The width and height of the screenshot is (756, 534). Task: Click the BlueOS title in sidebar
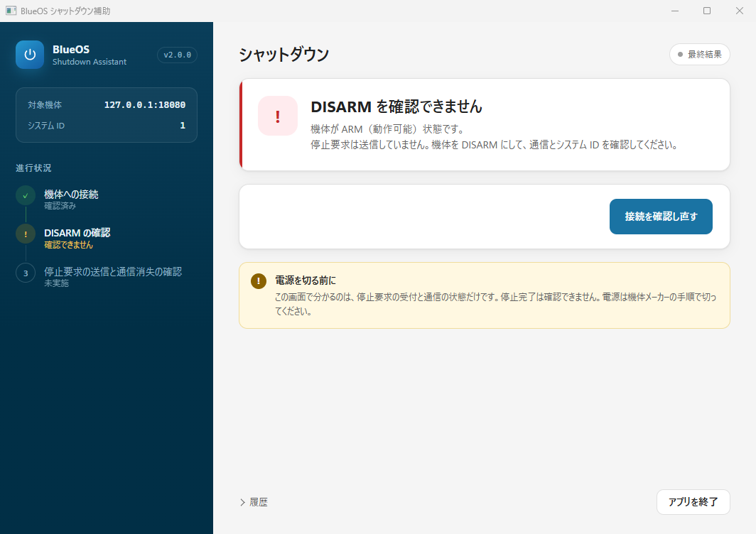pos(71,49)
